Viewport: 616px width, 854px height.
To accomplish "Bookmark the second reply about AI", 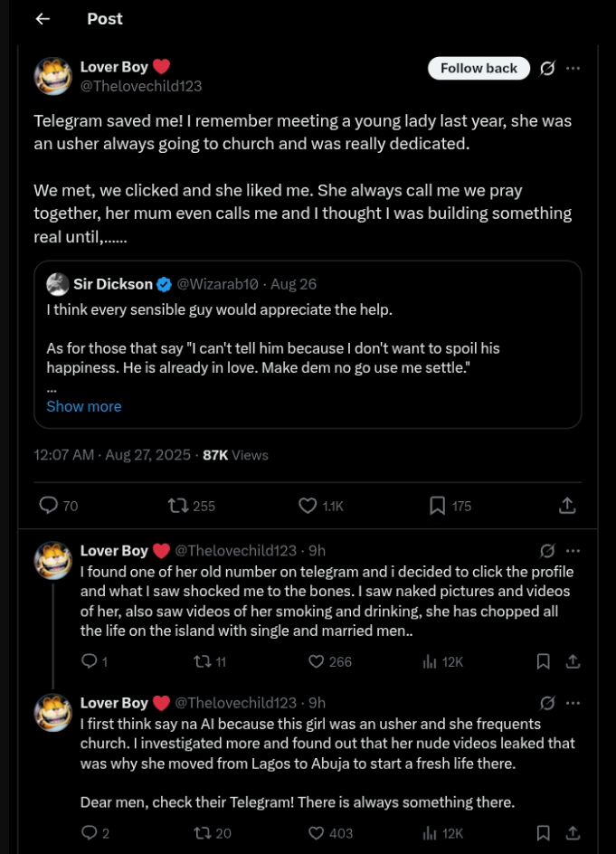I will click(x=543, y=832).
